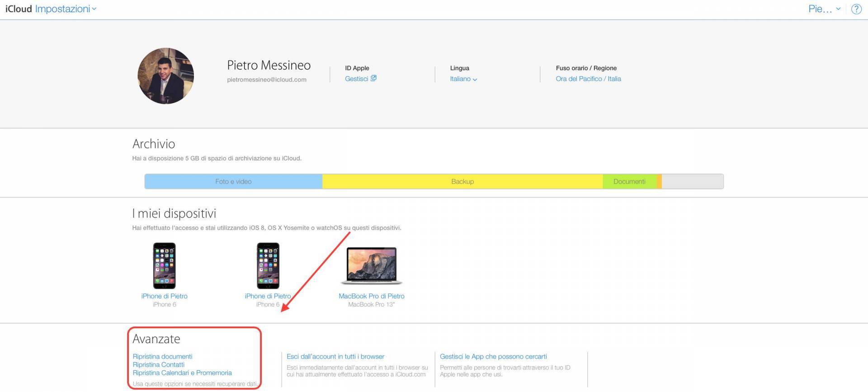Viewport: 868px width, 392px height.
Task: Open Ora del Pacifico / Italia setting
Action: tap(588, 79)
